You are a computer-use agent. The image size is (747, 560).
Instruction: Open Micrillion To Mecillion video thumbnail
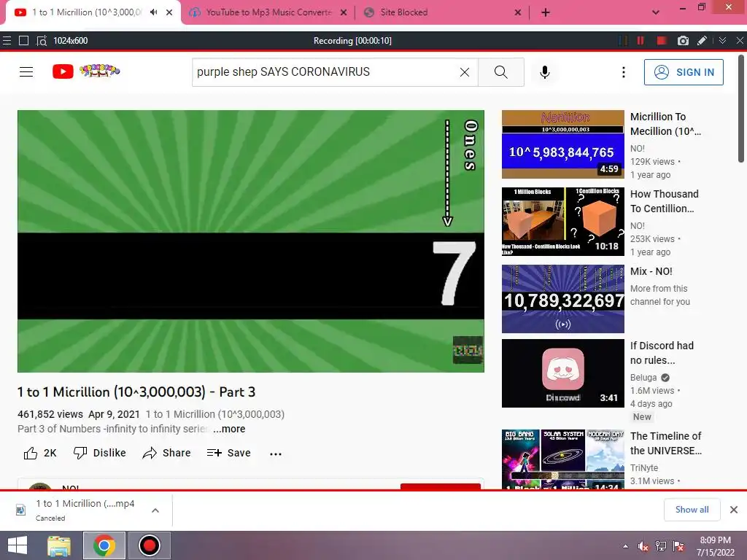coord(562,144)
